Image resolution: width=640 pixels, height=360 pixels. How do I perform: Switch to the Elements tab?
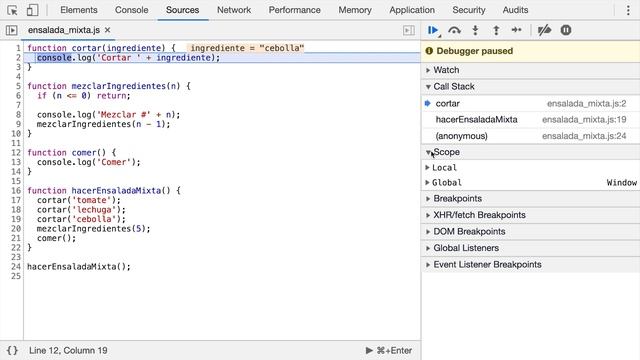pyautogui.click(x=79, y=10)
